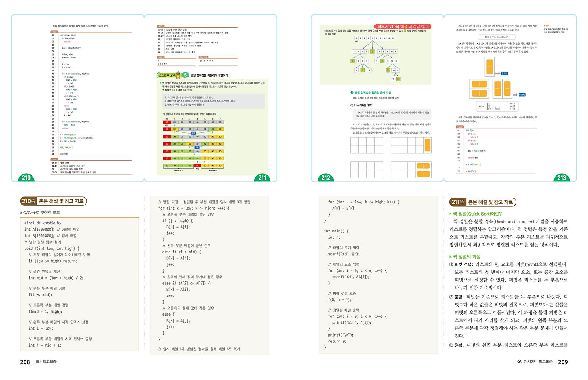Click the '03. 관계기반 알고리즘' footer label
This screenshot has width=588, height=380.
click(x=535, y=362)
